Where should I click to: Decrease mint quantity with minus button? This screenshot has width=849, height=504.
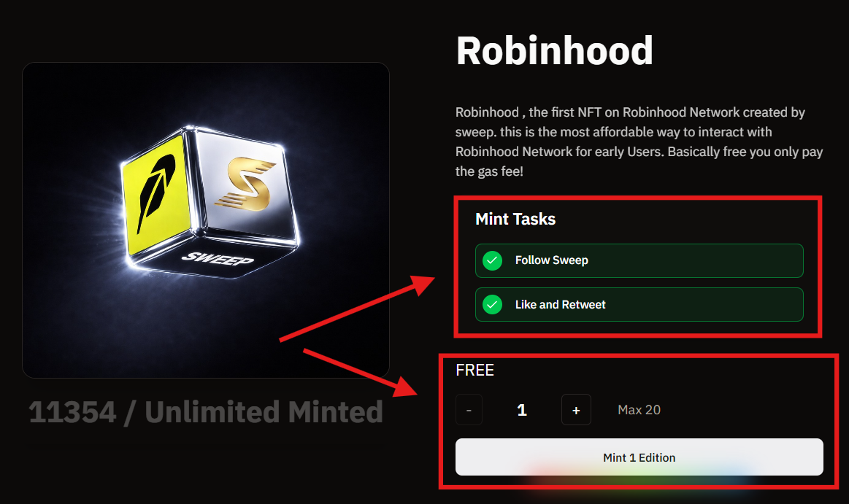pos(469,410)
